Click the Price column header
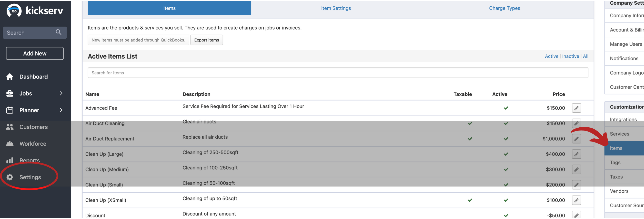Viewport: 644px width, 219px height. point(559,94)
